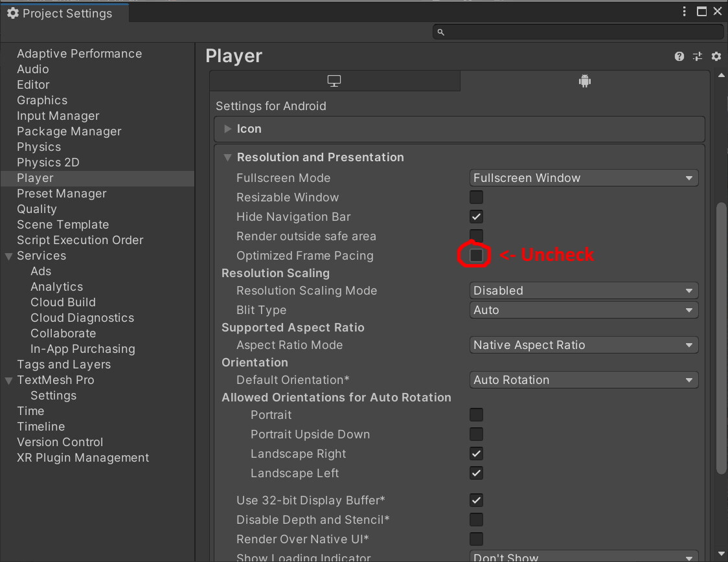Open the three-dot overflow menu
This screenshot has width=728, height=562.
(x=683, y=11)
